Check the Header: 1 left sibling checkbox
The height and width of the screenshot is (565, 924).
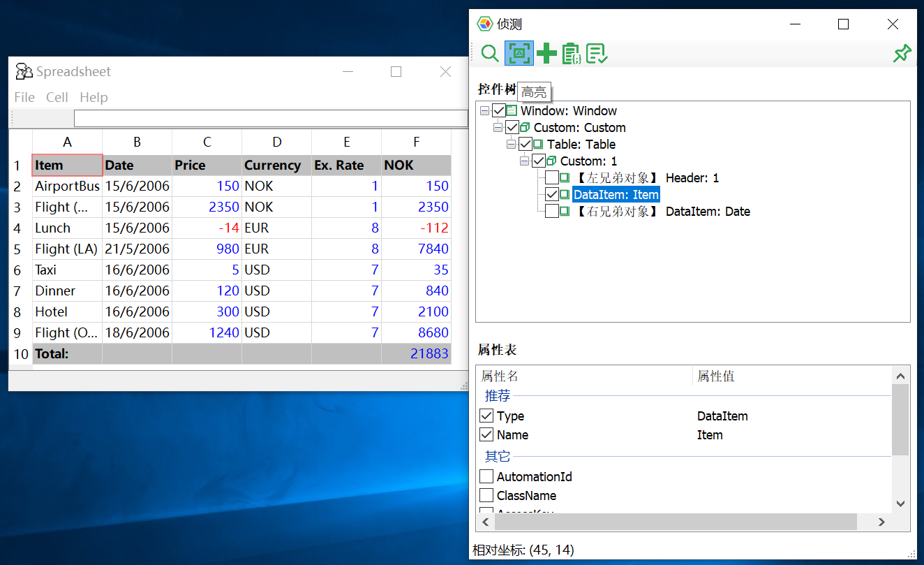(x=551, y=178)
